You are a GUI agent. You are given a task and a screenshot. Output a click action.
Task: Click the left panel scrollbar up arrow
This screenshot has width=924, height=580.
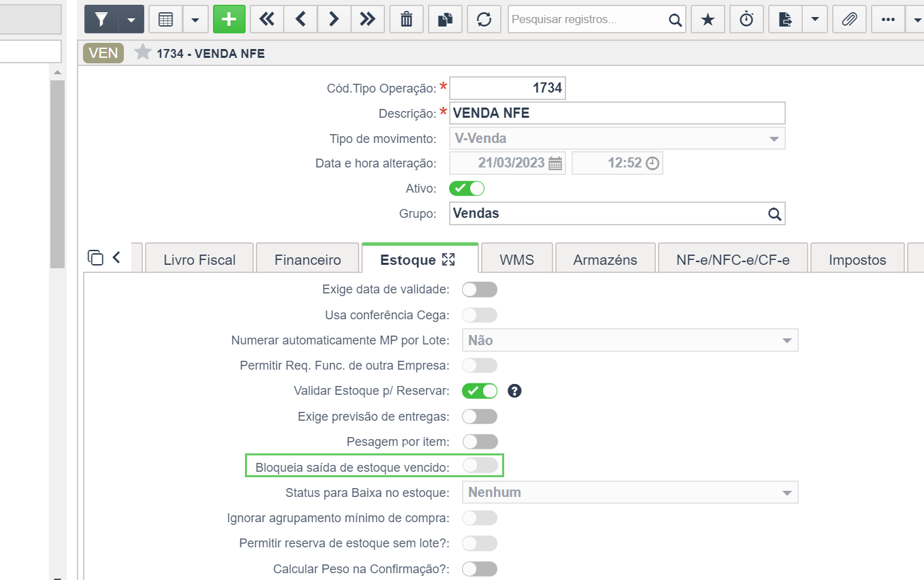click(57, 72)
